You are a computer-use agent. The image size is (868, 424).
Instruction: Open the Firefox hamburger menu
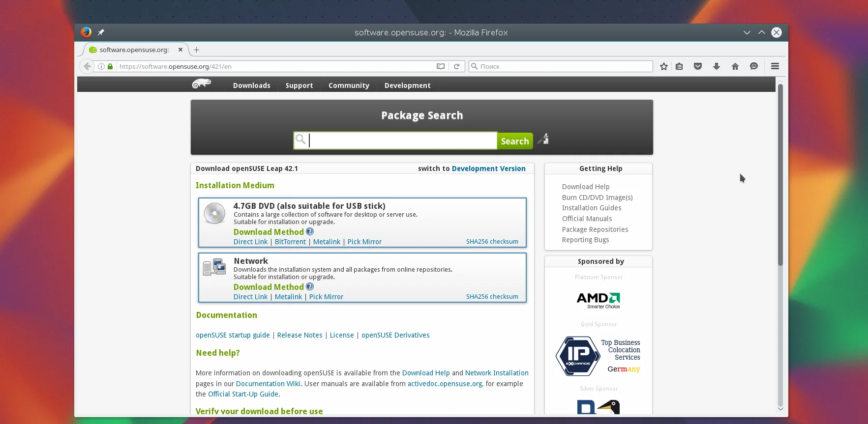click(x=775, y=66)
